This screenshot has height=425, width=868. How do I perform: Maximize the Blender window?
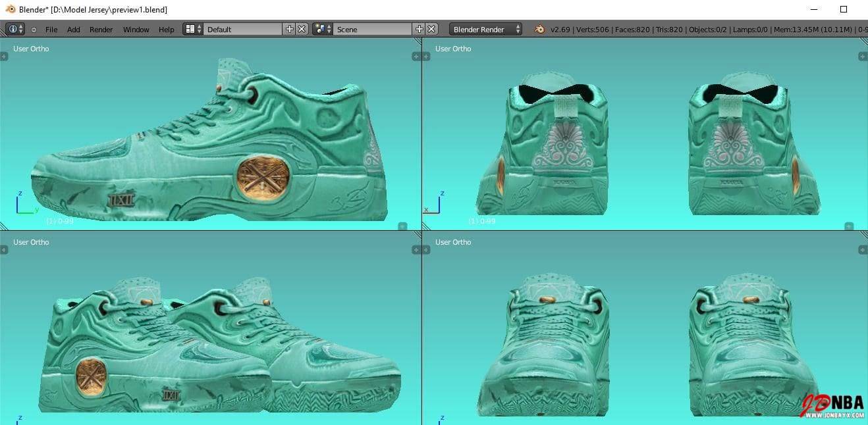point(844,9)
